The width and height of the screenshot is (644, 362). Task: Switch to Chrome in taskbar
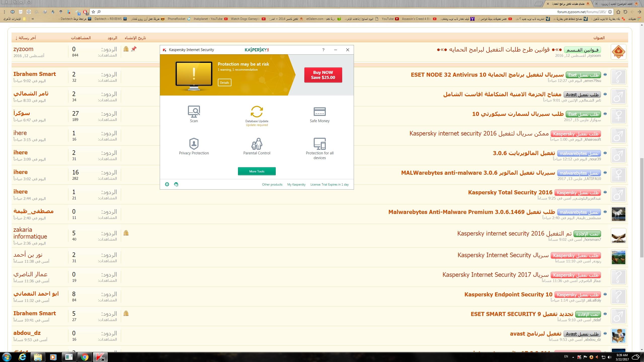coord(85,357)
